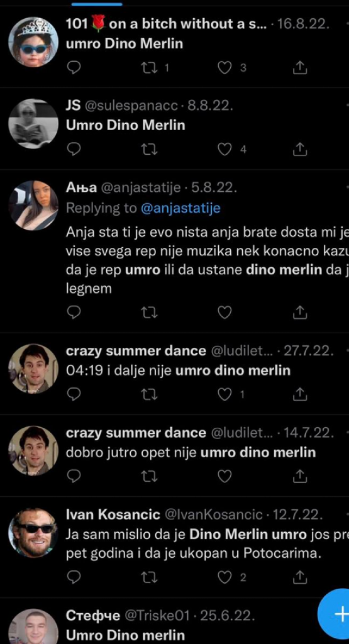Share the JS @sulespanacc tweet
This screenshot has width=349, height=644.
pyautogui.click(x=300, y=149)
